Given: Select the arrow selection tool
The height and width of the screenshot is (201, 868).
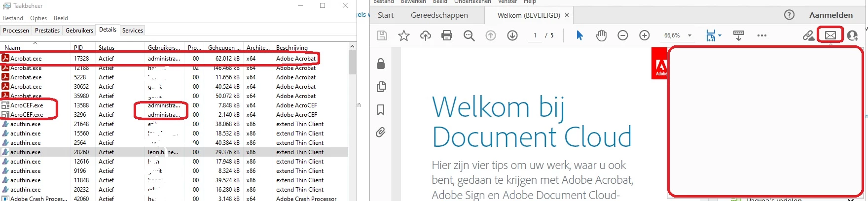Looking at the screenshot, I should pos(579,35).
